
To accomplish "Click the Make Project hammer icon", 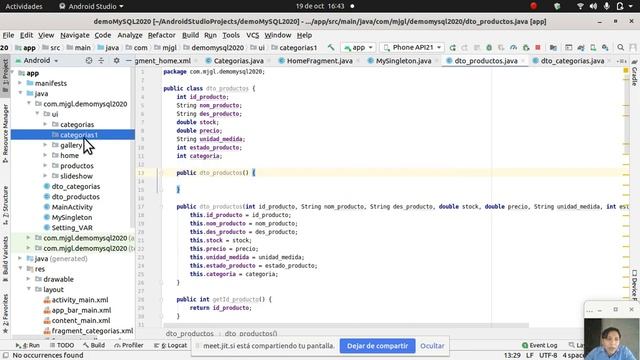I will 331,48.
